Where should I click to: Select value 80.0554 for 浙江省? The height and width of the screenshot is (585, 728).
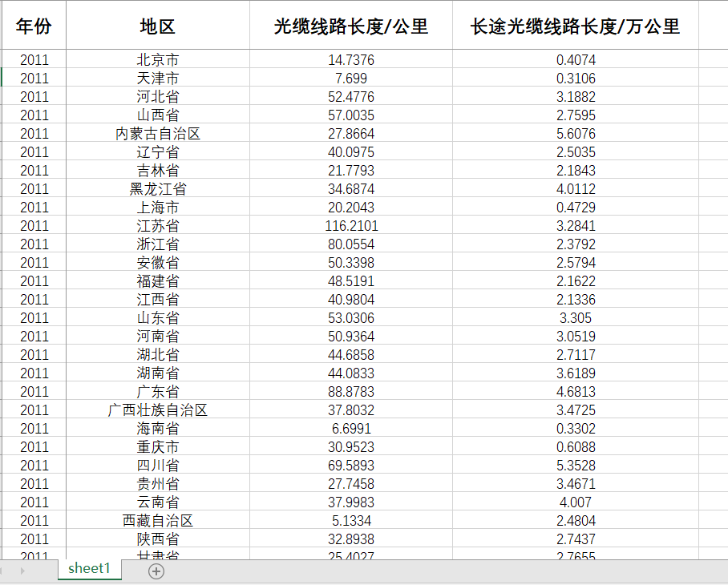tap(351, 244)
